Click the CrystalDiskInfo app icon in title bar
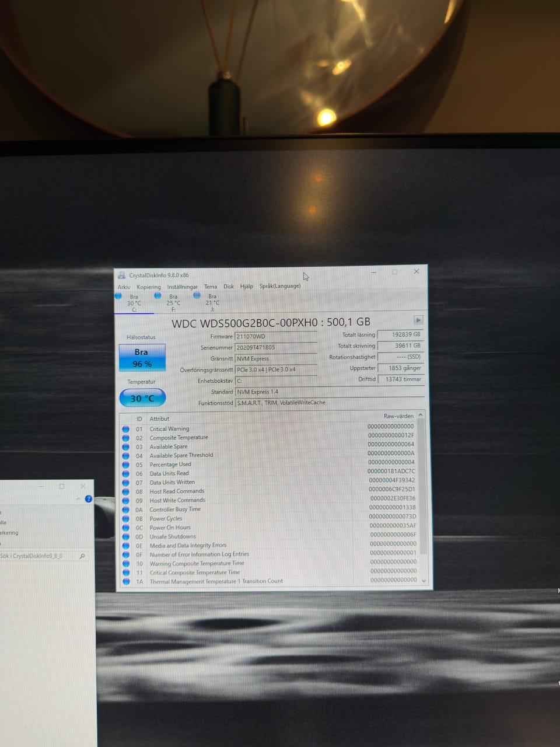Viewport: 560px width, 747px height. point(121,275)
